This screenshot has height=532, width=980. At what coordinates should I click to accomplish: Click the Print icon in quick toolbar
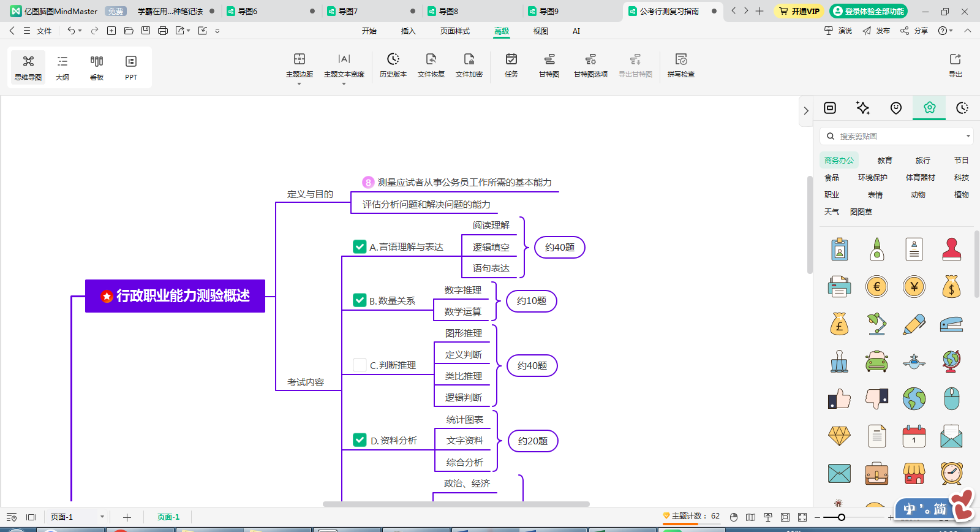pyautogui.click(x=163, y=31)
